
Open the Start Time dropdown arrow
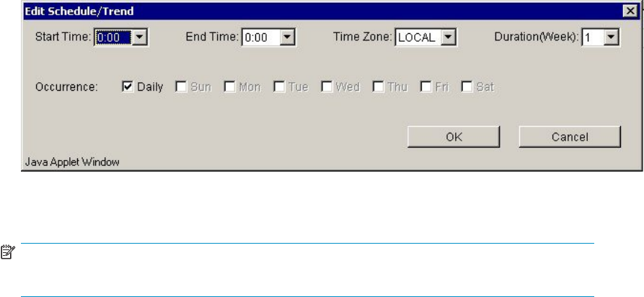click(x=140, y=37)
